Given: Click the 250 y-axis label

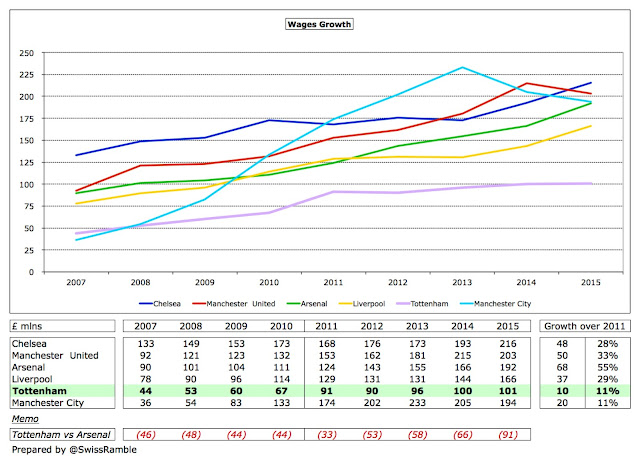Looking at the screenshot, I should pyautogui.click(x=27, y=53).
